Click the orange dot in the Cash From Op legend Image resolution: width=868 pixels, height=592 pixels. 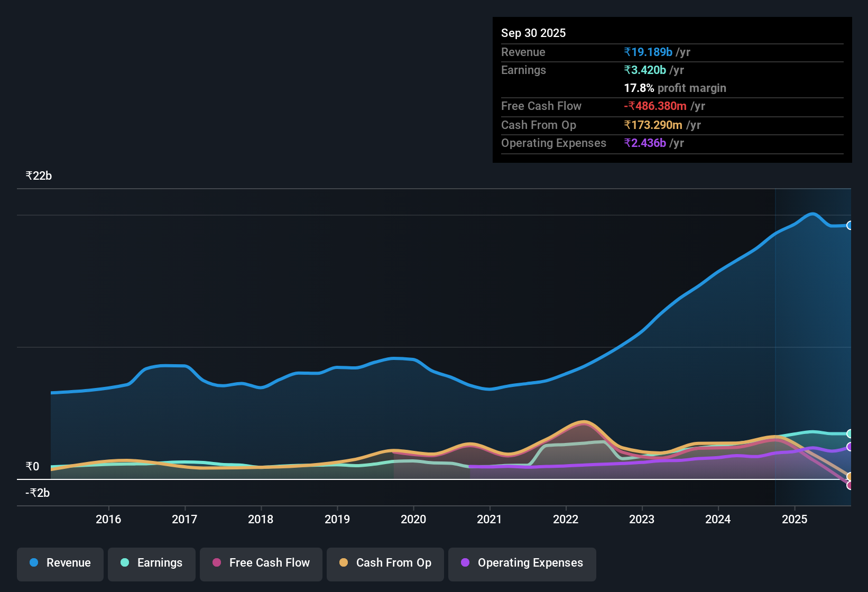point(344,563)
